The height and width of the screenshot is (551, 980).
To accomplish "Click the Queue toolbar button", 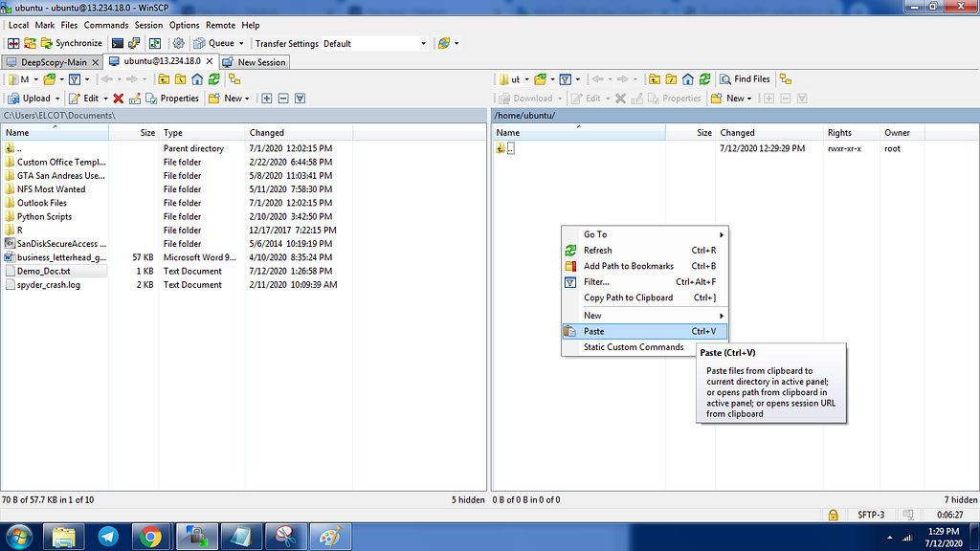I will (x=214, y=43).
